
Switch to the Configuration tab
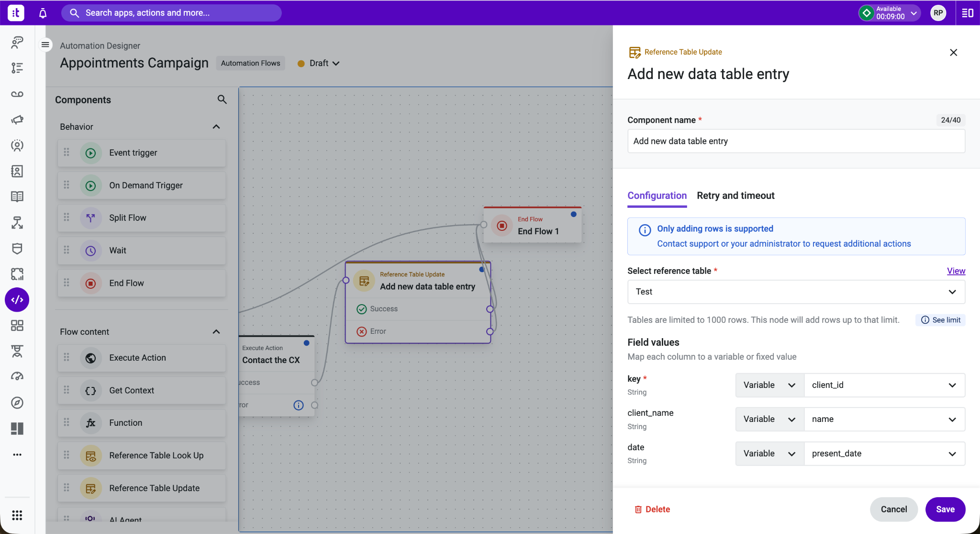657,195
